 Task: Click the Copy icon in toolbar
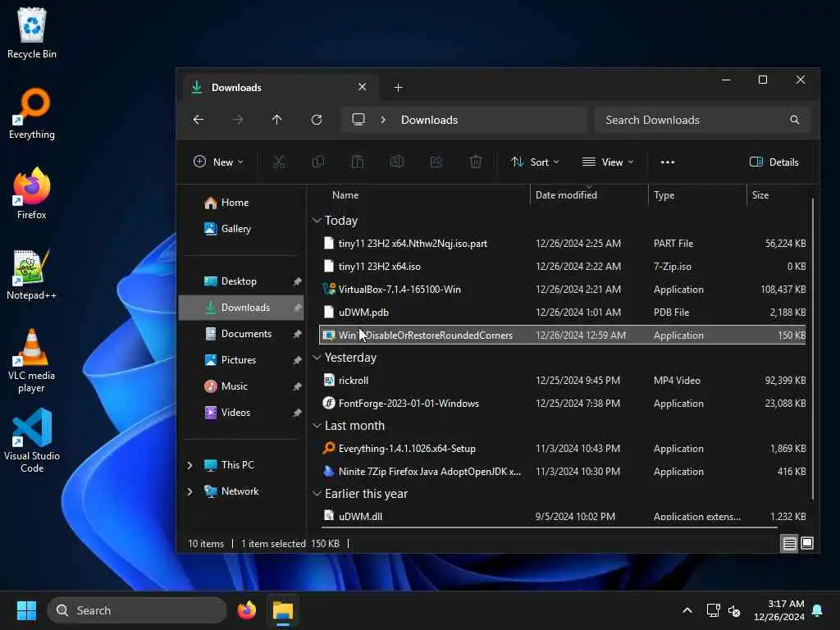[318, 162]
